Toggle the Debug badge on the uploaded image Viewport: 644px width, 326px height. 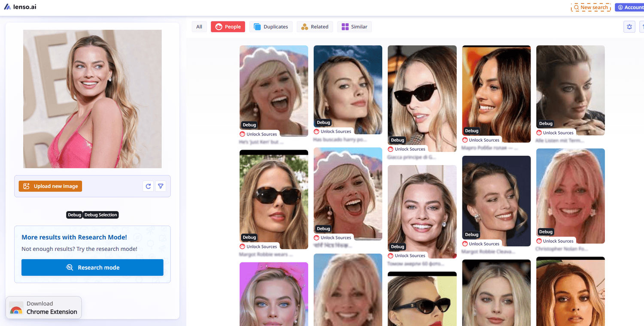click(x=74, y=214)
